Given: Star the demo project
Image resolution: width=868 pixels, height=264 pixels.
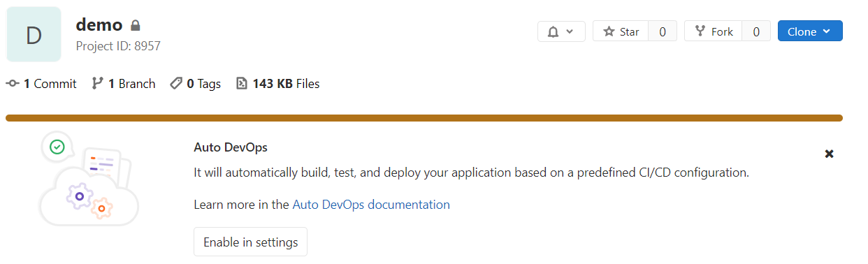Looking at the screenshot, I should coord(621,31).
